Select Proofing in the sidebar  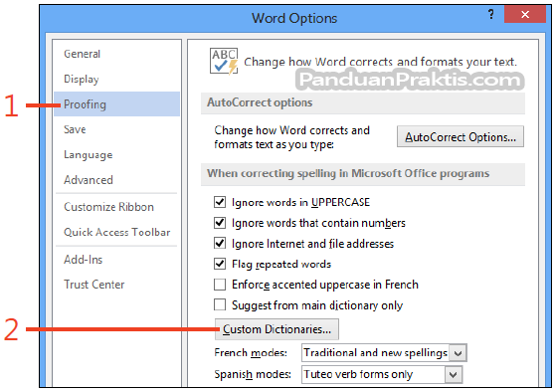(x=116, y=104)
